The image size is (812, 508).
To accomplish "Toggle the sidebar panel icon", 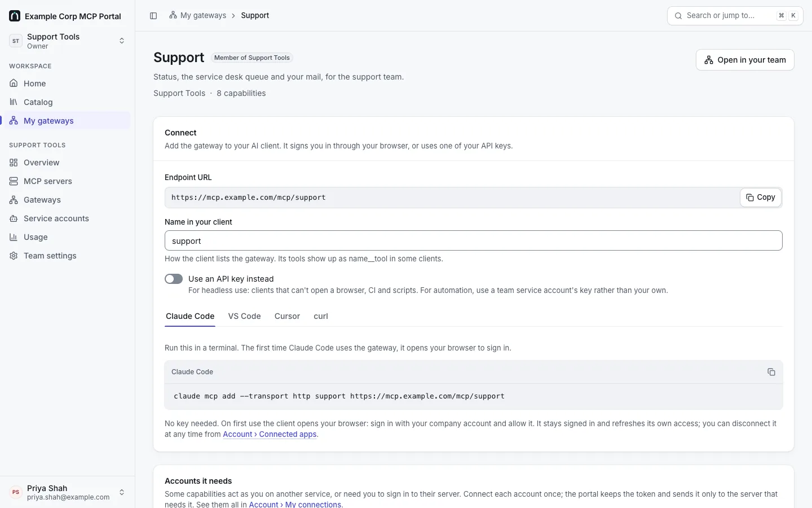I will tap(153, 16).
